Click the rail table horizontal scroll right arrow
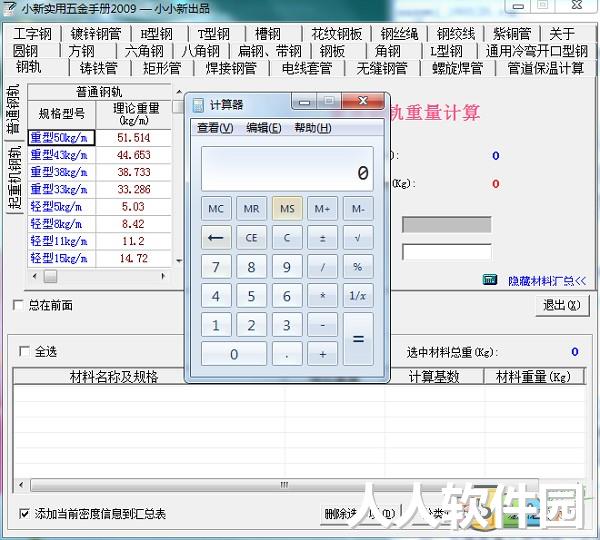600x540 pixels. pos(163,276)
